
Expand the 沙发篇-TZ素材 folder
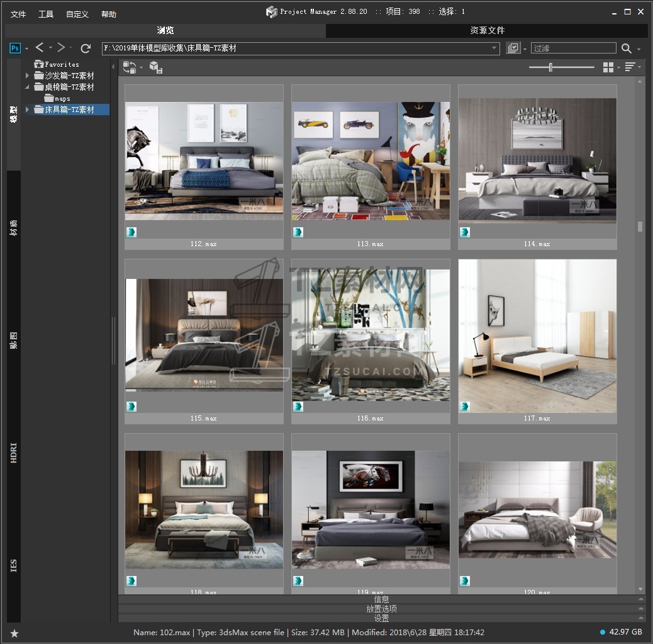(27, 76)
